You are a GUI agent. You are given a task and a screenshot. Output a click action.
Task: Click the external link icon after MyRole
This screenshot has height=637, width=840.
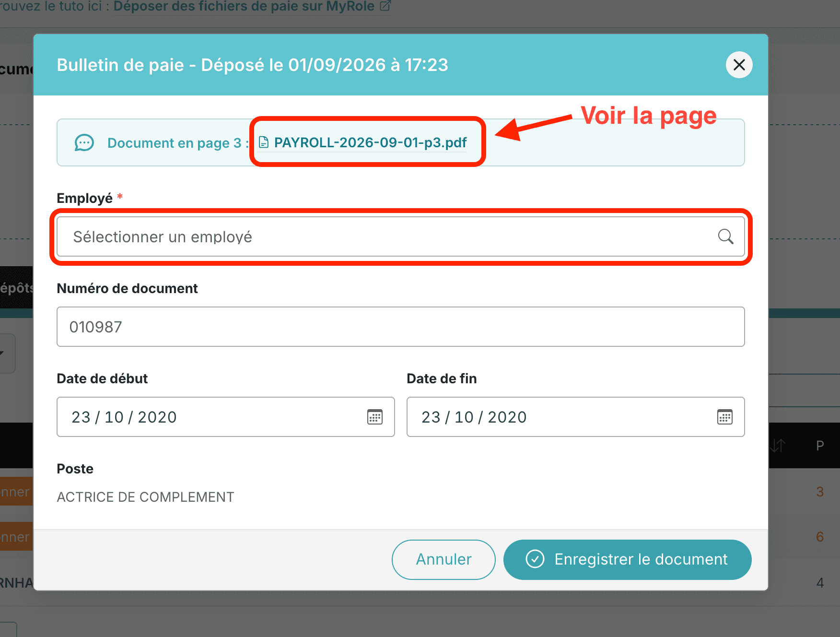pyautogui.click(x=385, y=6)
